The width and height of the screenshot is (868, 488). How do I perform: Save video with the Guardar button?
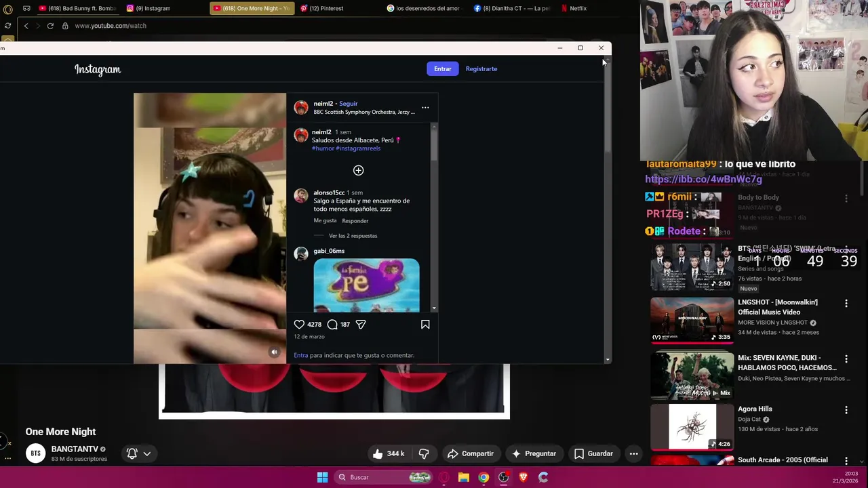click(x=593, y=453)
